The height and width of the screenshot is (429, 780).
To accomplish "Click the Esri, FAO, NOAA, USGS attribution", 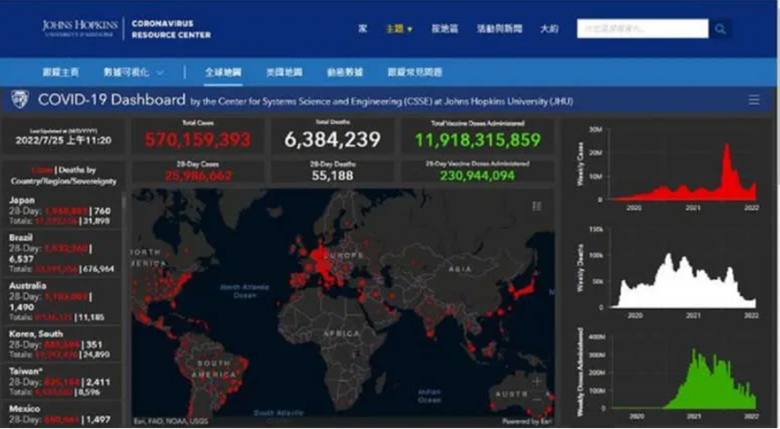I will pyautogui.click(x=171, y=422).
